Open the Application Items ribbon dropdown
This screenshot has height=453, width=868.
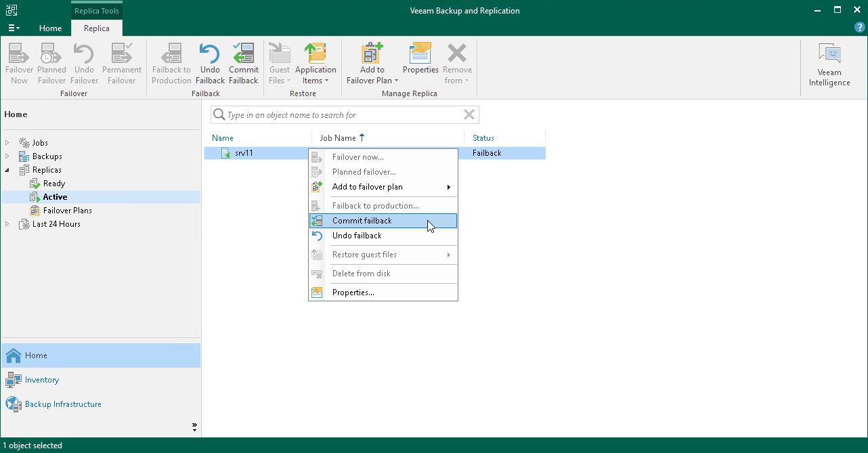coord(316,64)
